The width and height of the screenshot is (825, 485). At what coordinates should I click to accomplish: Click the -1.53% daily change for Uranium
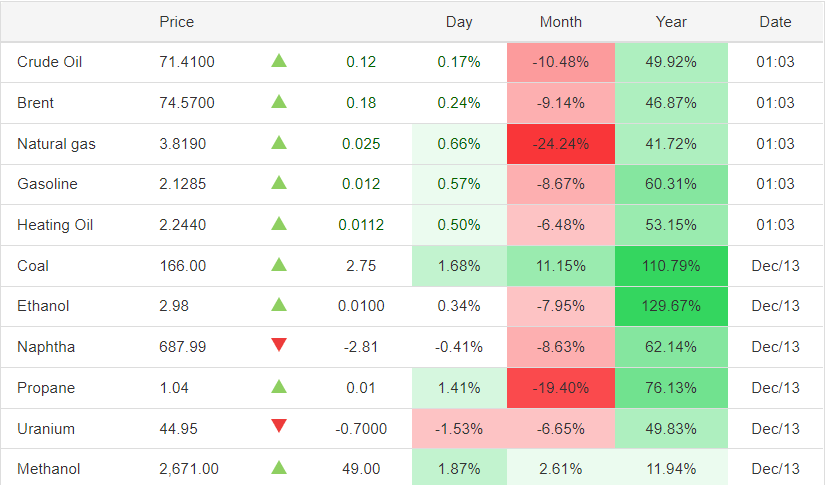459,429
